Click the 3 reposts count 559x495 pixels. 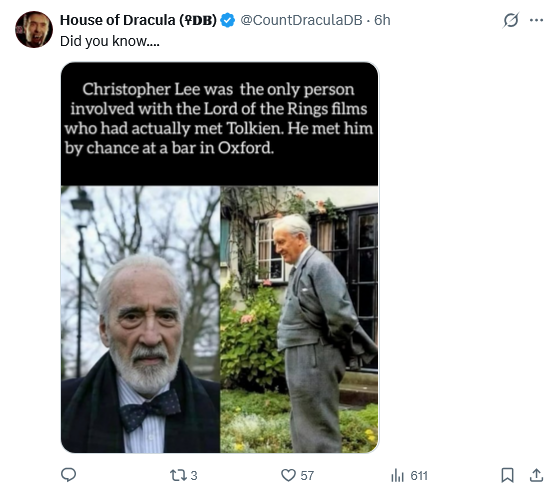[x=194, y=476]
